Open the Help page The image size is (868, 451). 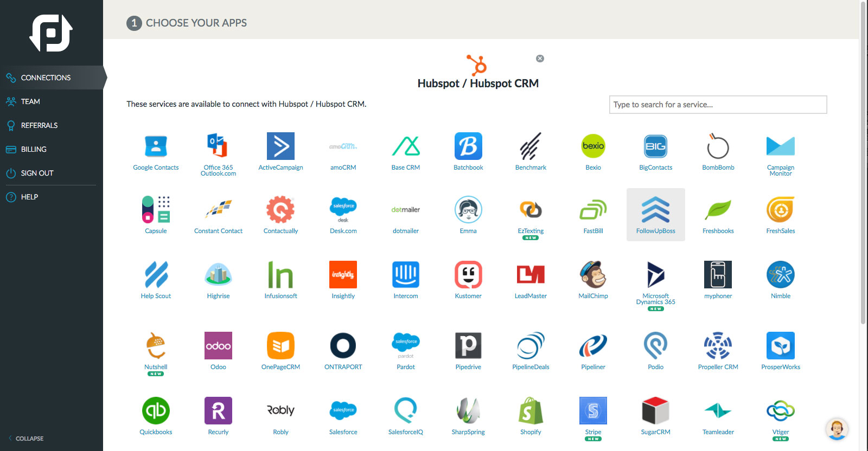[x=29, y=197]
